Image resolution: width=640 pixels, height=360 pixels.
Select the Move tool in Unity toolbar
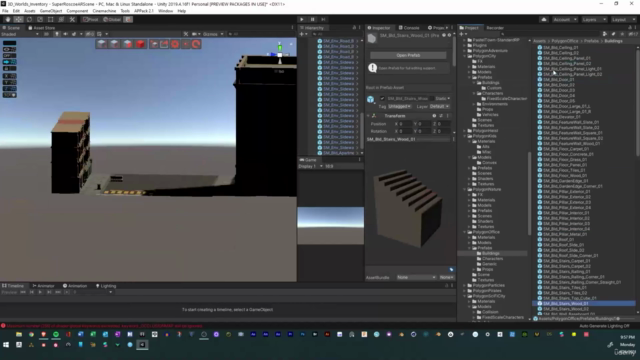click(x=18, y=19)
